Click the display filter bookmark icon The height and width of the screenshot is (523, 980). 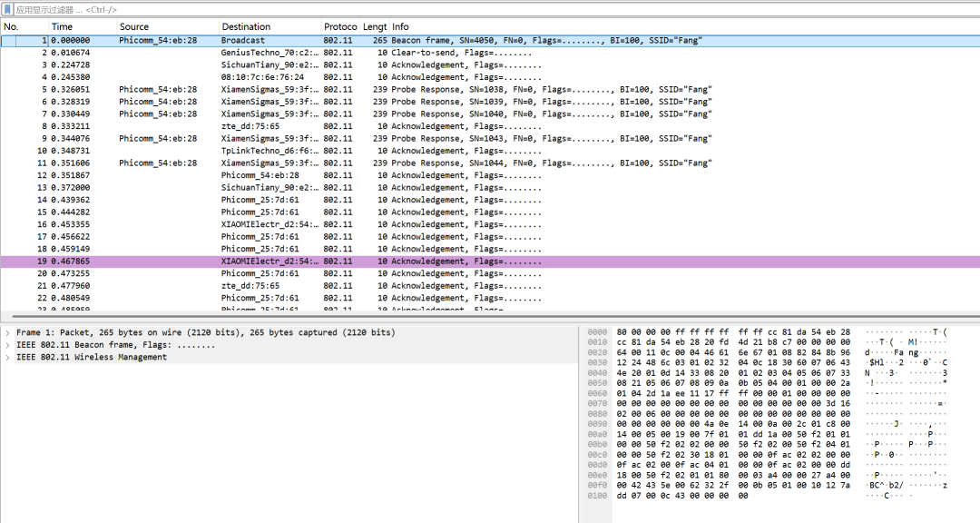(x=7, y=9)
